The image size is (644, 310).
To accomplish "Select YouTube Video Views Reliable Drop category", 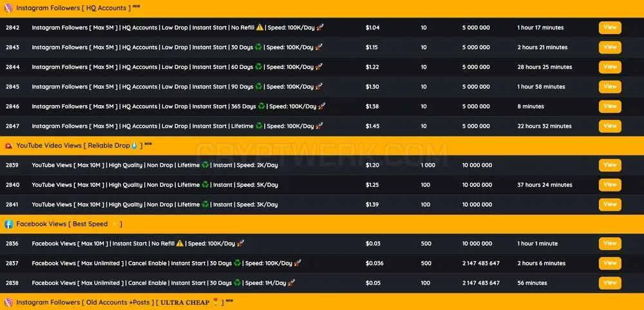I will 322,146.
